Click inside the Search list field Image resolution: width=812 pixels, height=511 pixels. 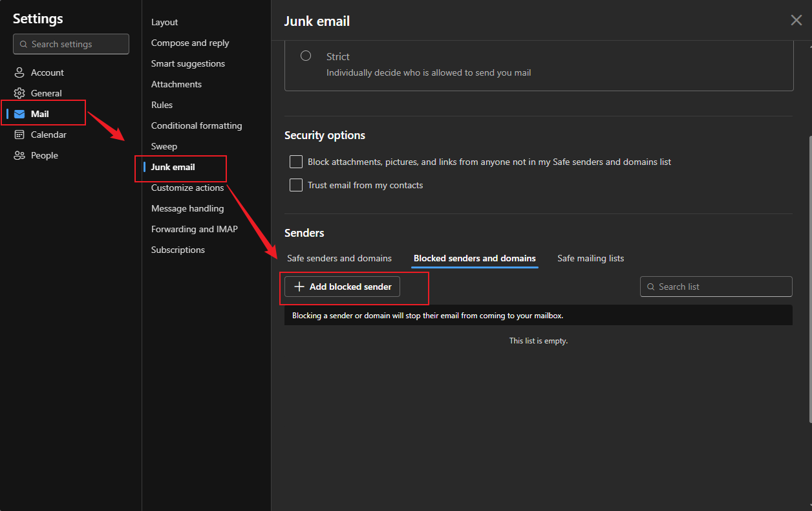716,286
